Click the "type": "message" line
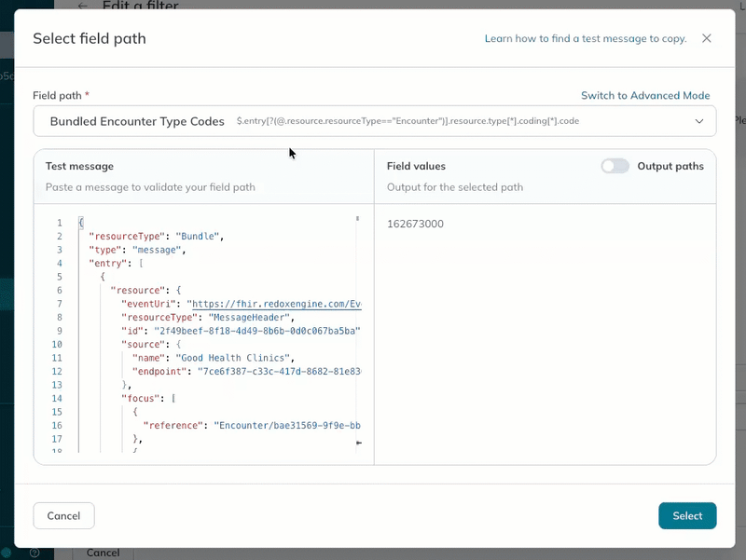 [x=137, y=250]
